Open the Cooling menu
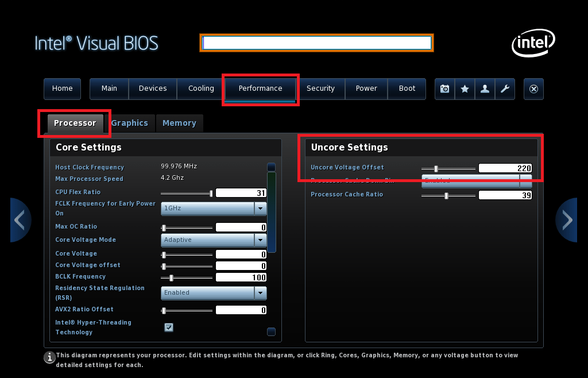Screen dimensions: 588x378 (201, 89)
